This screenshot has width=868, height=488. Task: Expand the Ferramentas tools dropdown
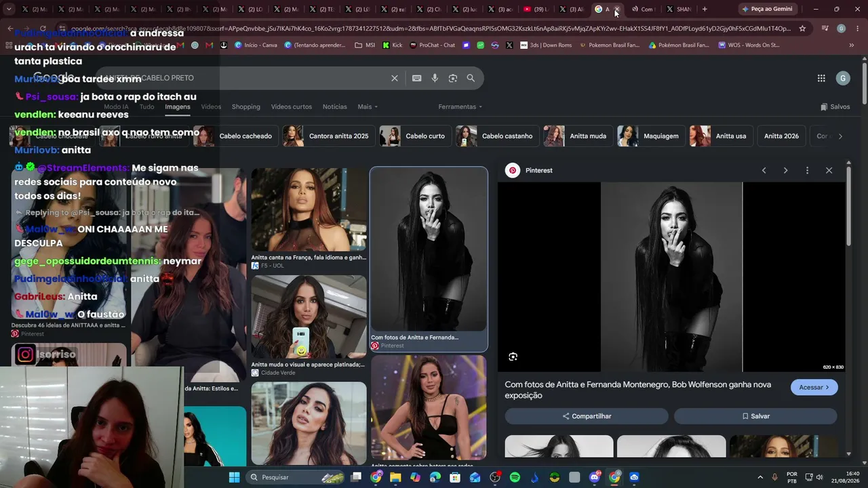460,106
